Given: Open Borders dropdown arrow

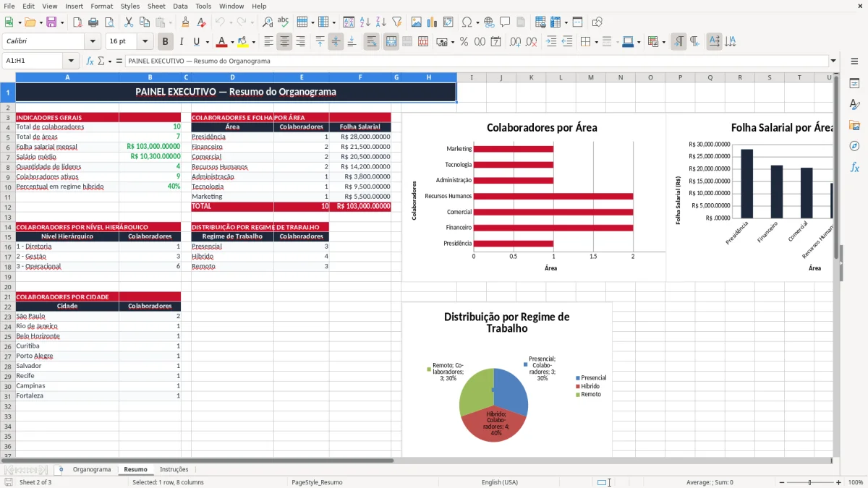Looking at the screenshot, I should (x=596, y=42).
